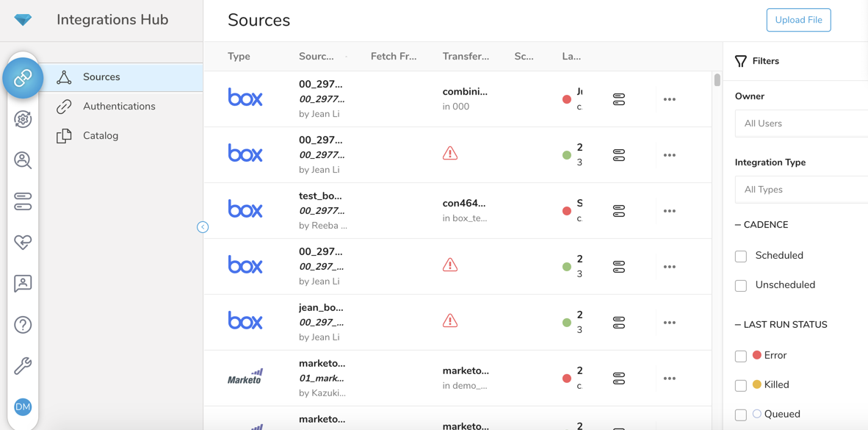Expand the Integration Type All Types dropdown
Viewport: 868px width, 430px height.
coord(800,190)
